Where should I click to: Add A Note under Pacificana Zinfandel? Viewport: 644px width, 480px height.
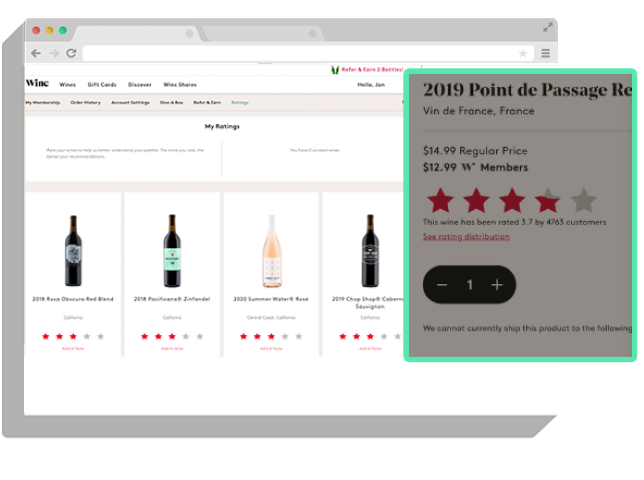click(172, 349)
